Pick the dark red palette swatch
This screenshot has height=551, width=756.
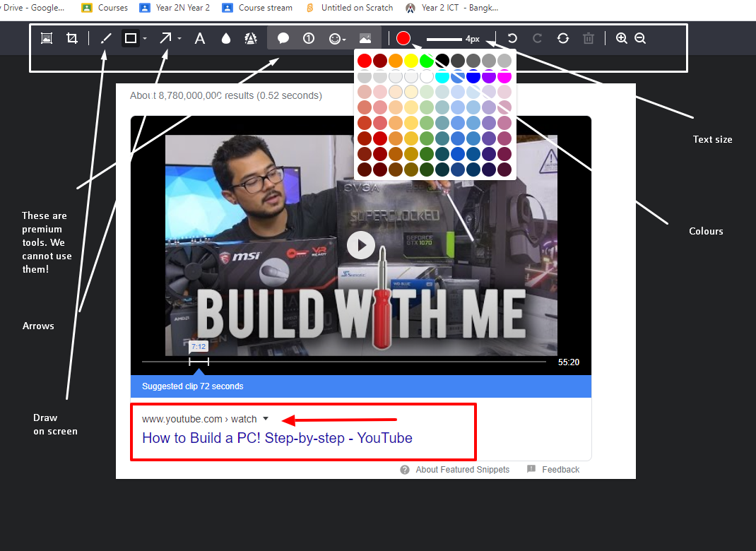coord(380,61)
